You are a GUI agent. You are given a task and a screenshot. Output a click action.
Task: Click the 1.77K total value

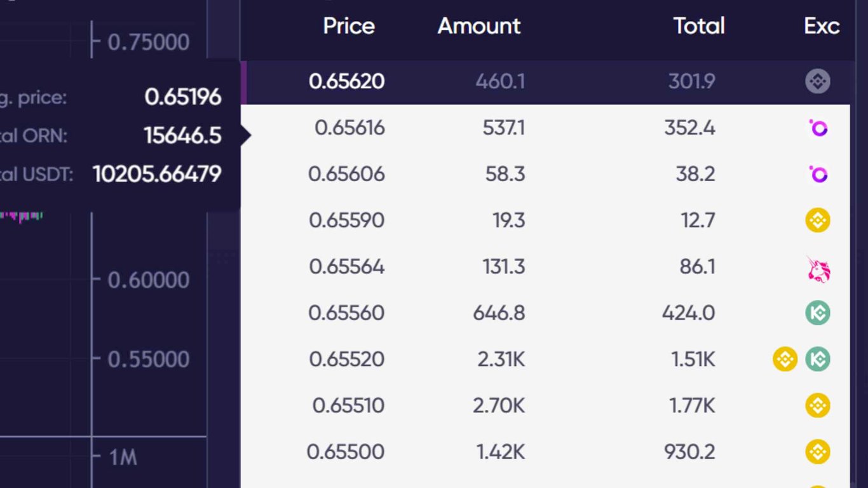point(693,405)
